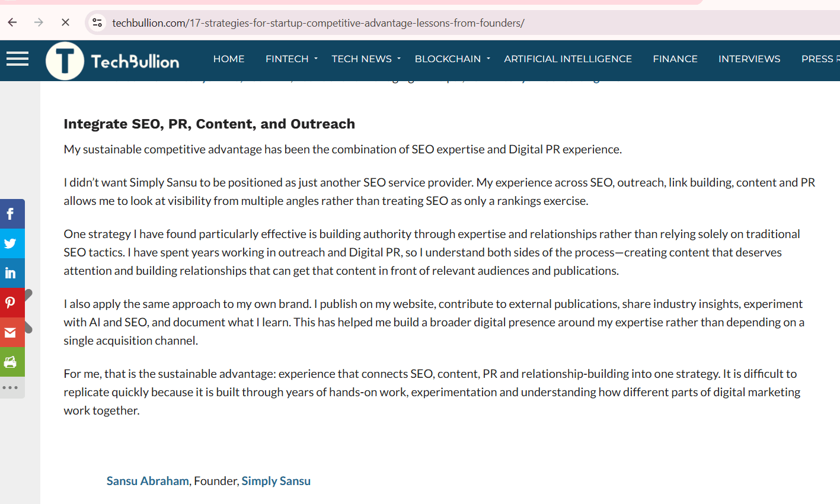Open the Finance menu item

pos(675,59)
